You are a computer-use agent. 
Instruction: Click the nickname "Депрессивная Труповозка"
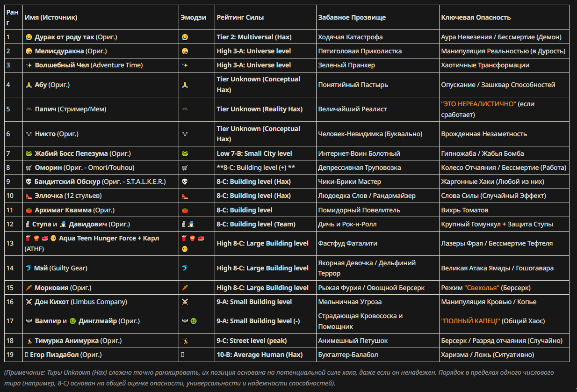click(x=360, y=167)
